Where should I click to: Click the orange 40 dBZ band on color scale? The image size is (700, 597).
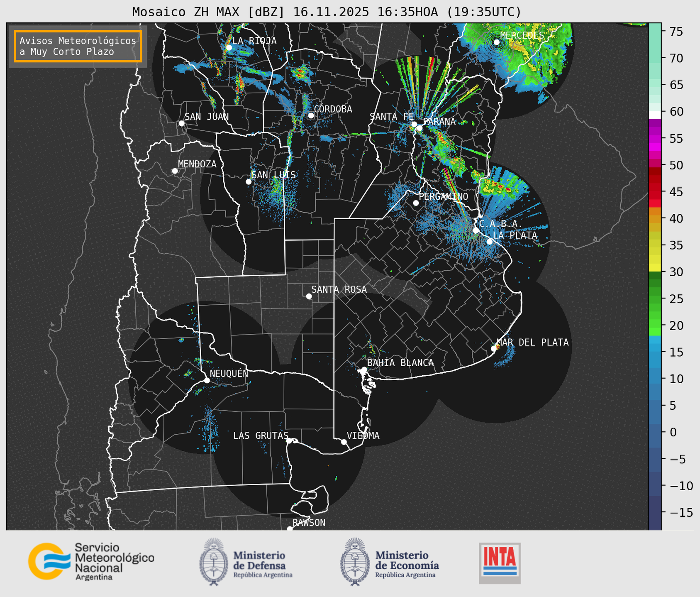point(655,220)
